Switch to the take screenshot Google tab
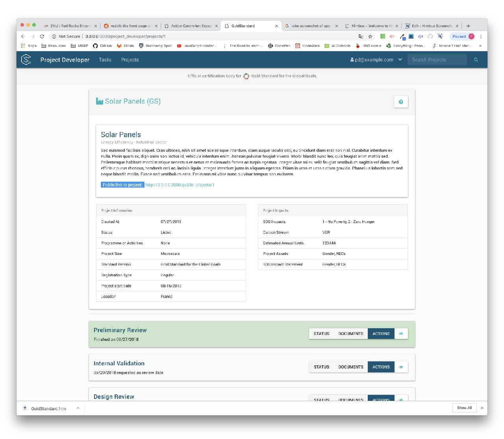504x439 pixels. [311, 26]
